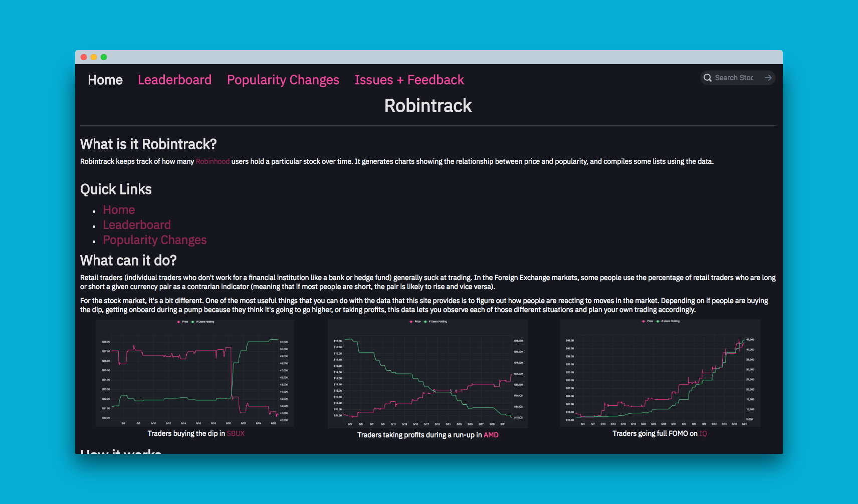Click the Popularity Changes link under Quick Links

(x=154, y=240)
